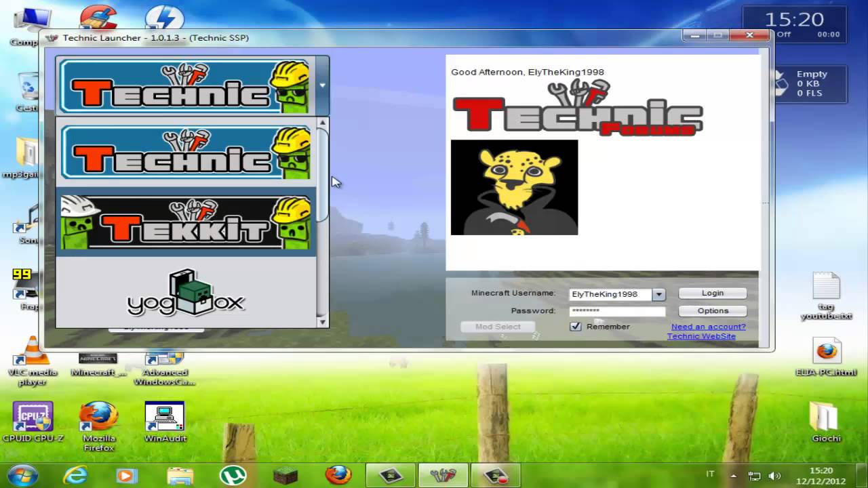Open the Recycle Bin desktop icon
The width and height of the screenshot is (868, 488).
28,91
